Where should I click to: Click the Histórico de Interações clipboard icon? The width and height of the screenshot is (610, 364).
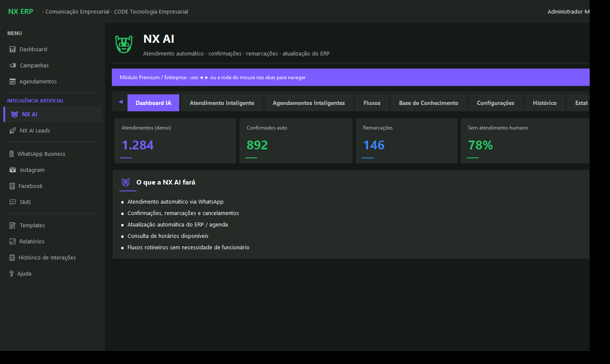pyautogui.click(x=12, y=258)
